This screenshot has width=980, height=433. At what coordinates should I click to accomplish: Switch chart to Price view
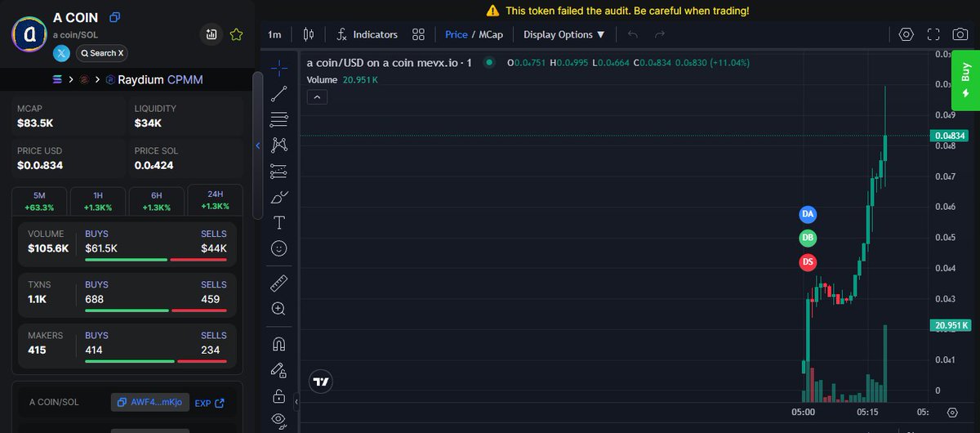pos(457,34)
